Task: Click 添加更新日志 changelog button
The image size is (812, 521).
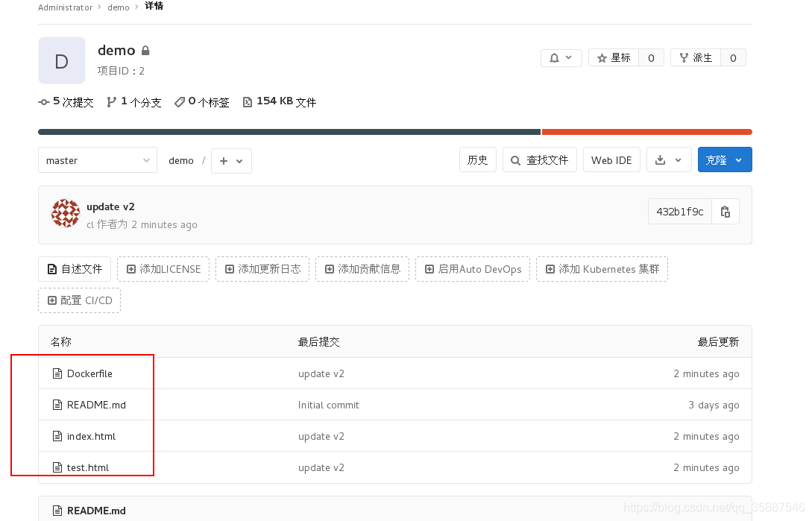Action: pos(262,269)
